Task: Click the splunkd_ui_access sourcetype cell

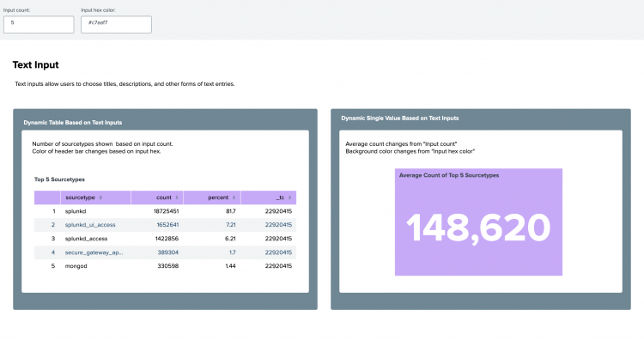Action: 90,225
